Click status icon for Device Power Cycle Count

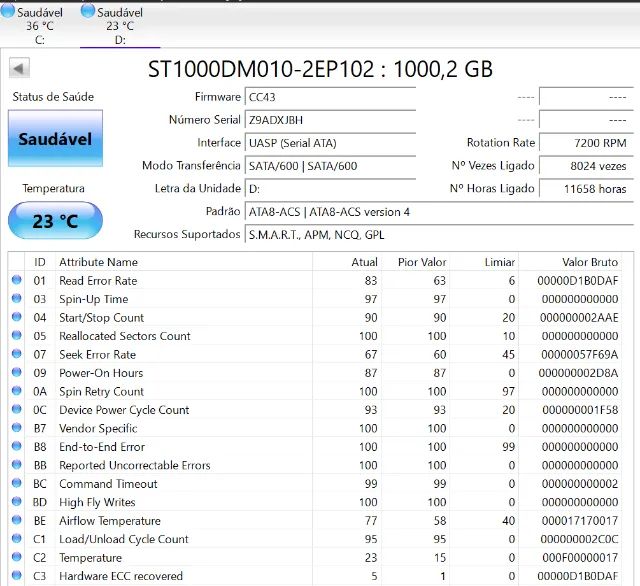(x=17, y=409)
